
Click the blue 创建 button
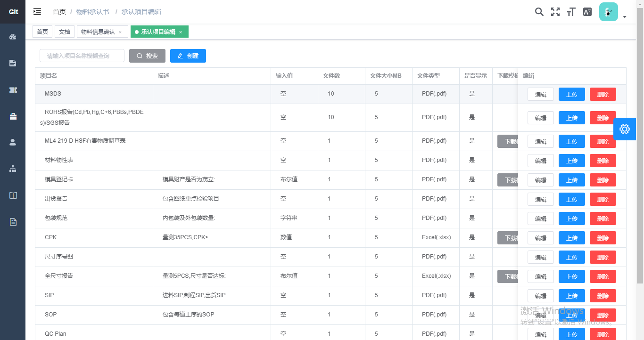click(188, 56)
